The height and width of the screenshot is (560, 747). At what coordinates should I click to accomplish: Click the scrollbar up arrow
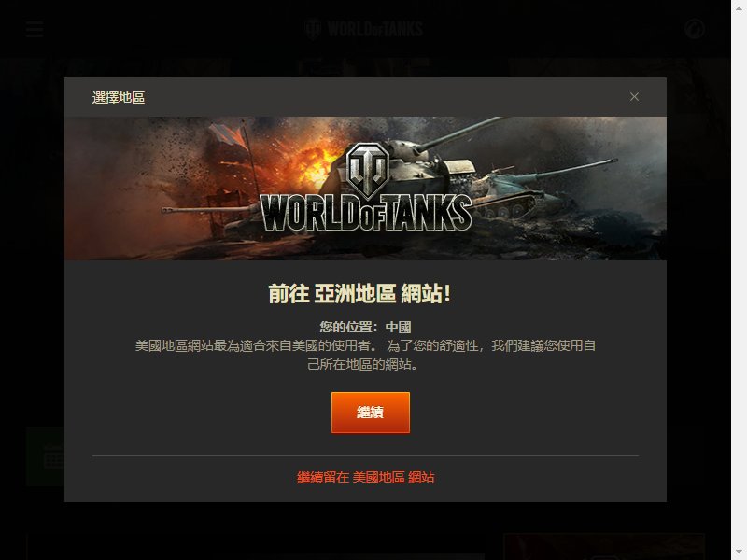tap(739, 5)
